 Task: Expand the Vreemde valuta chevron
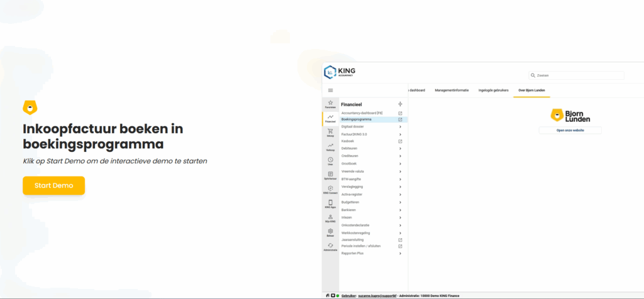[400, 171]
